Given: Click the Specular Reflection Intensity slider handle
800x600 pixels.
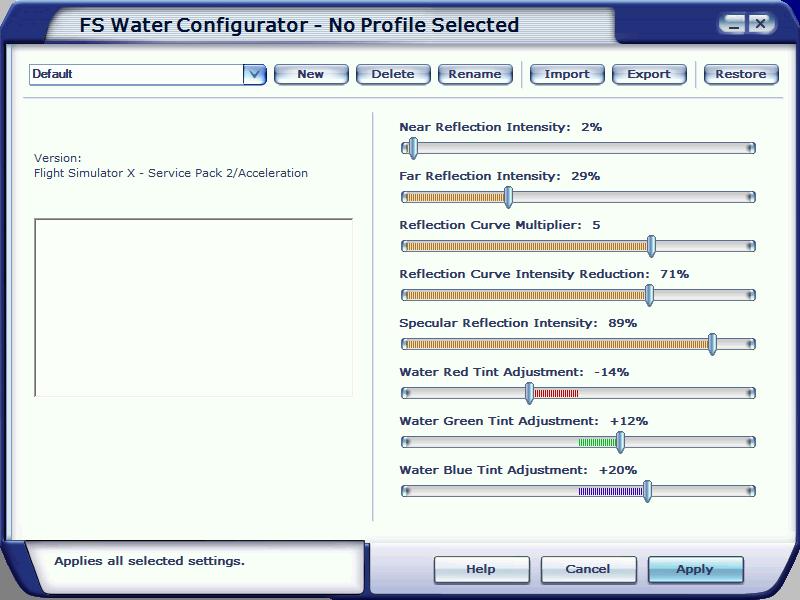Looking at the screenshot, I should coord(712,344).
